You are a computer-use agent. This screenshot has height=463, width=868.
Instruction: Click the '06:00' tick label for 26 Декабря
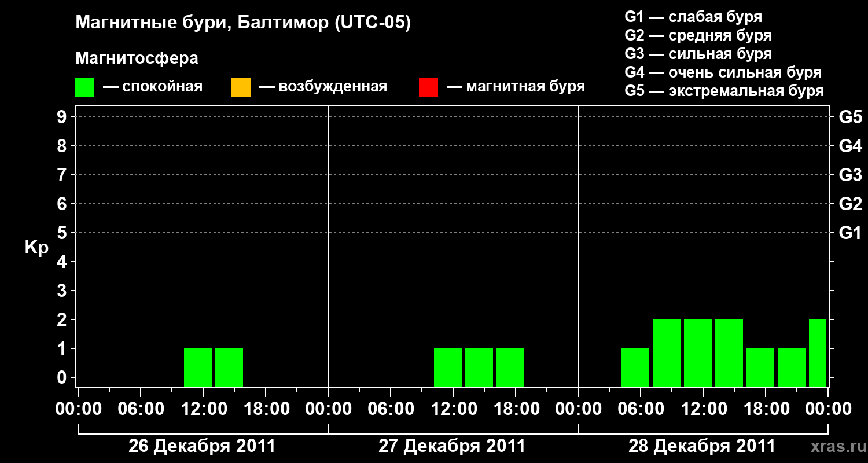point(141,409)
